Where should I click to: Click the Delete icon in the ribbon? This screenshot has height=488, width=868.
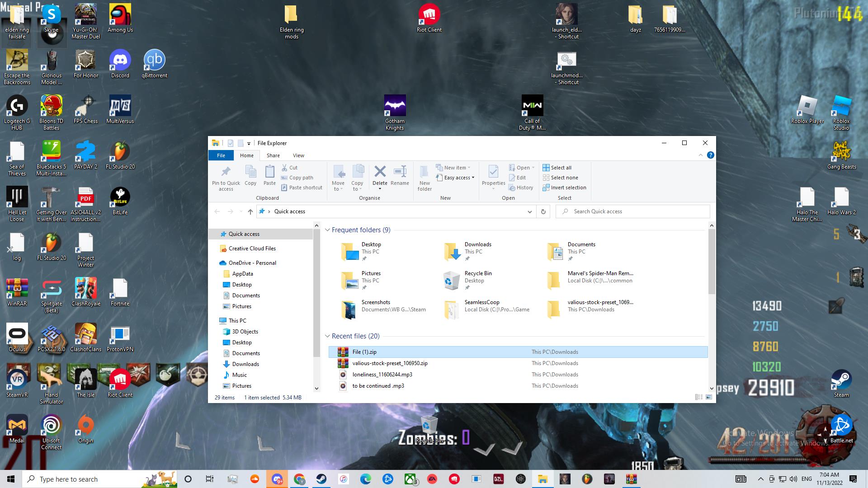[380, 172]
